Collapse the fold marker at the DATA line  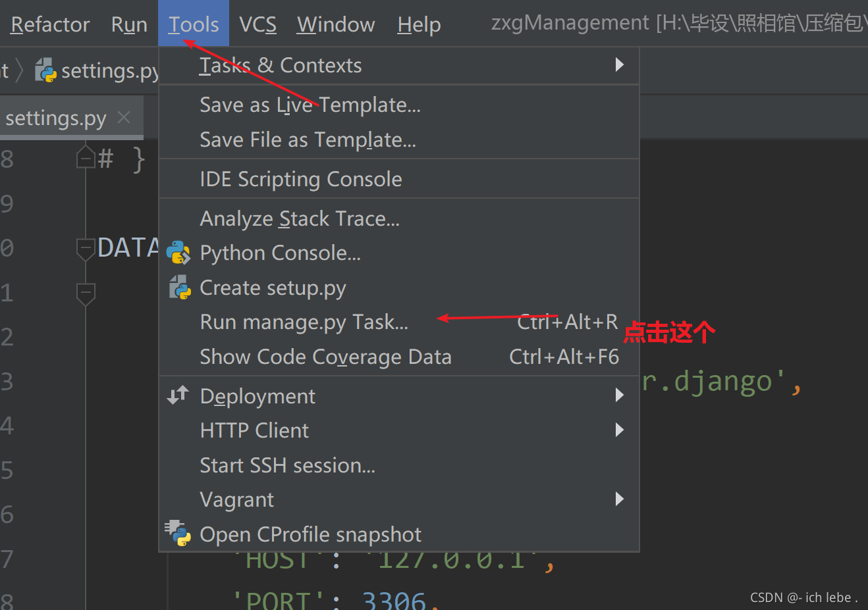(x=86, y=249)
